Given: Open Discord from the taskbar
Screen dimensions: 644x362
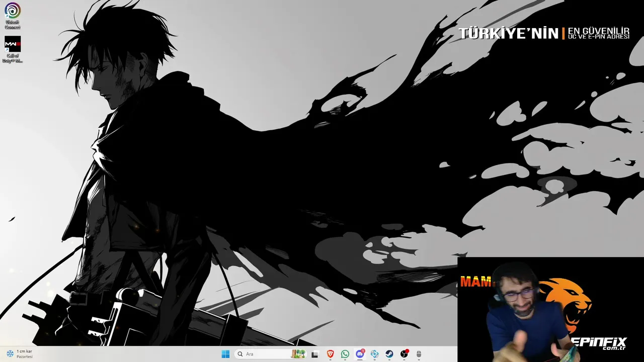Looking at the screenshot, I should point(360,354).
